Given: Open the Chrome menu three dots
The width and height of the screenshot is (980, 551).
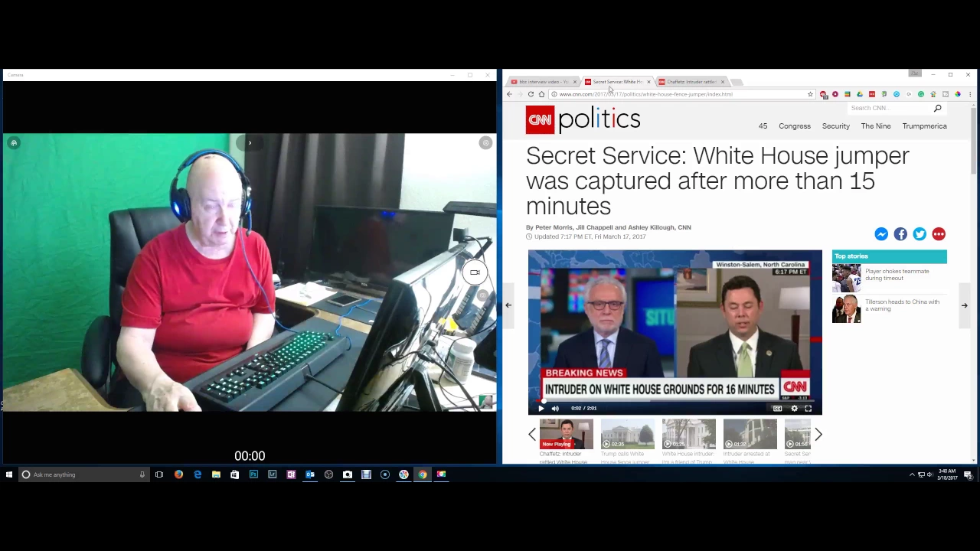Looking at the screenshot, I should [970, 94].
